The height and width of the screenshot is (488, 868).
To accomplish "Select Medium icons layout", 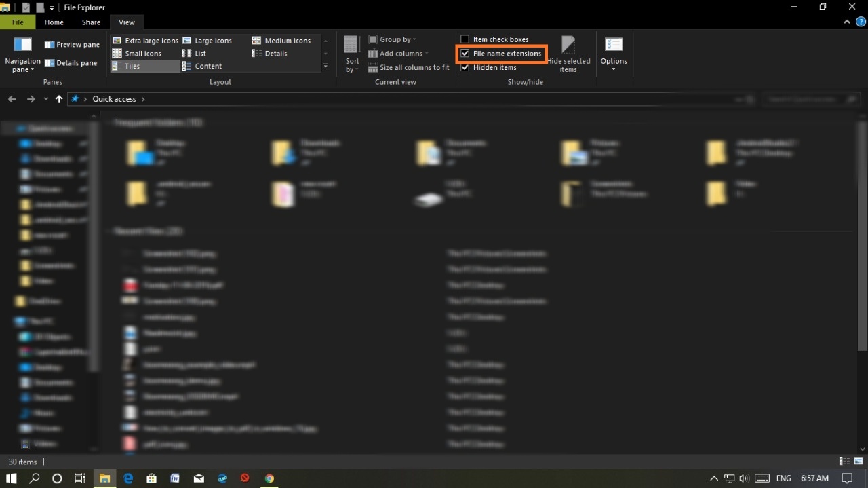I will (281, 41).
